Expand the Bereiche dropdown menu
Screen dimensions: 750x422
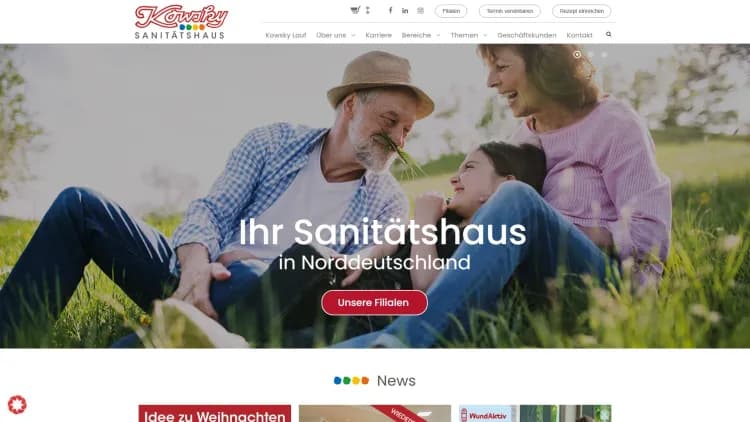421,35
